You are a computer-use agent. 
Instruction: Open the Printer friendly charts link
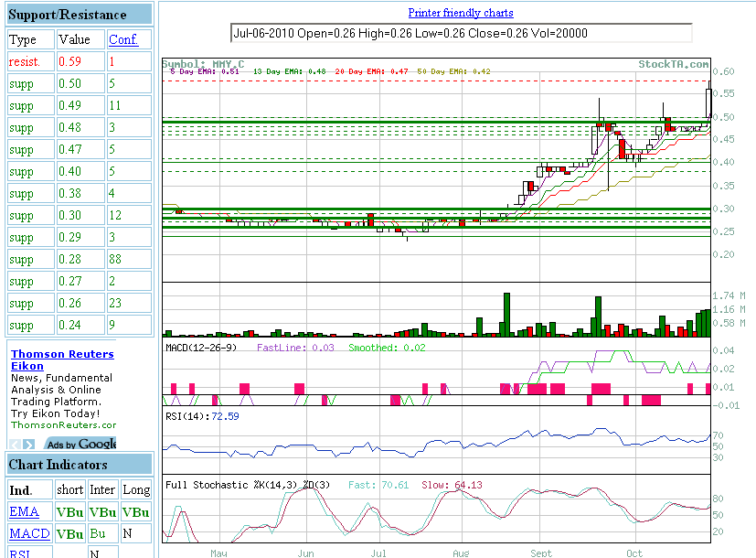click(x=461, y=13)
